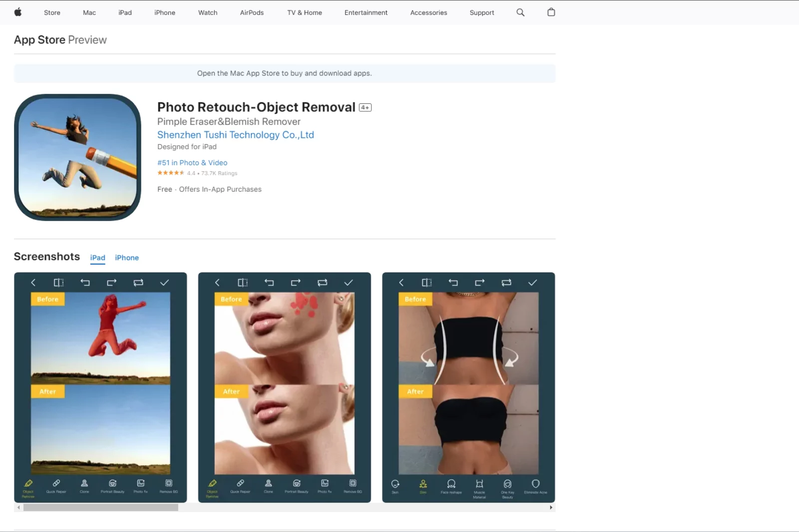
Task: Click the 'Open the Mac App Store' banner text
Action: click(x=285, y=73)
